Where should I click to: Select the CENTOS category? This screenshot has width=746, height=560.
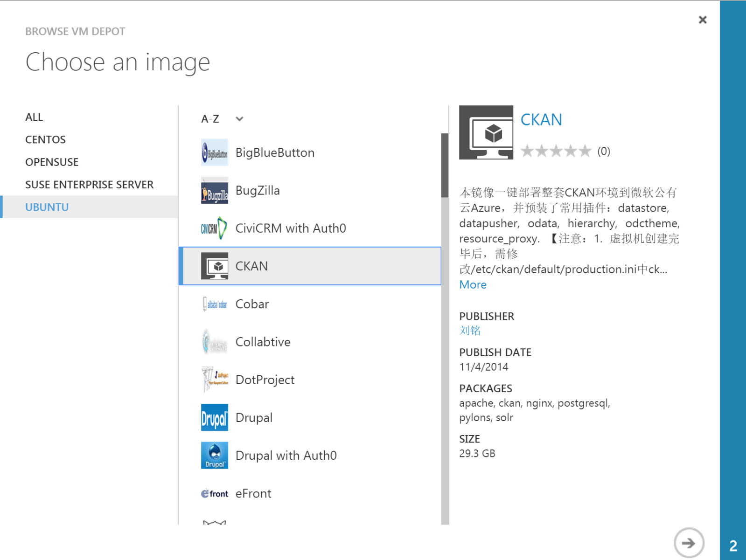[45, 139]
